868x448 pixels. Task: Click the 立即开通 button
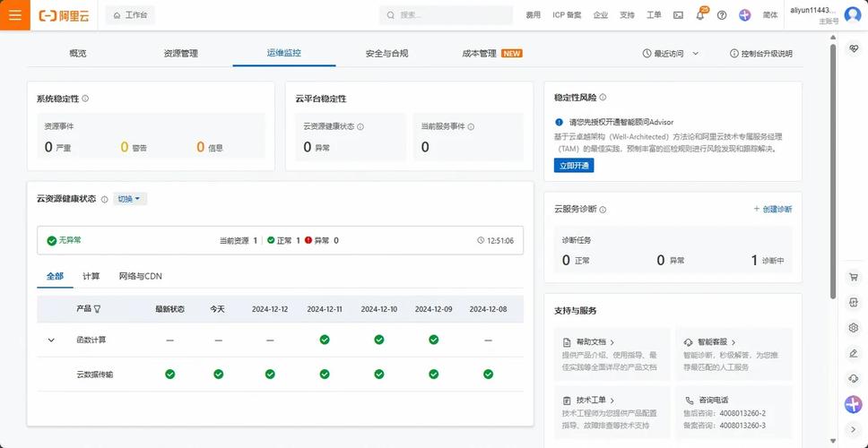pos(574,166)
